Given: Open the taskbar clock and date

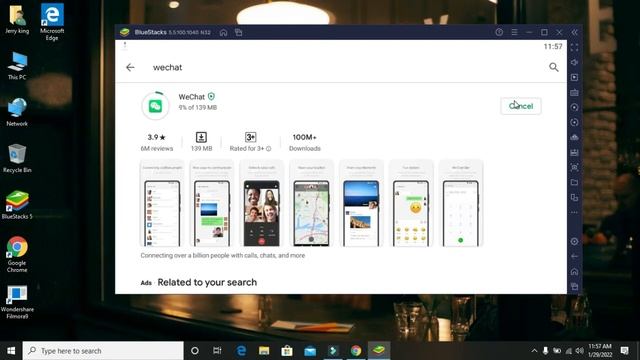Looking at the screenshot, I should [x=600, y=351].
